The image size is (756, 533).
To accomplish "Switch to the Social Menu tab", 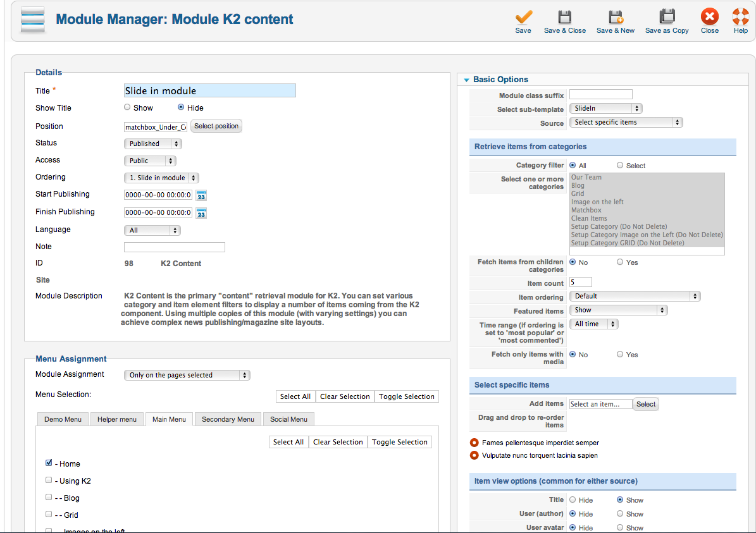I will [289, 419].
